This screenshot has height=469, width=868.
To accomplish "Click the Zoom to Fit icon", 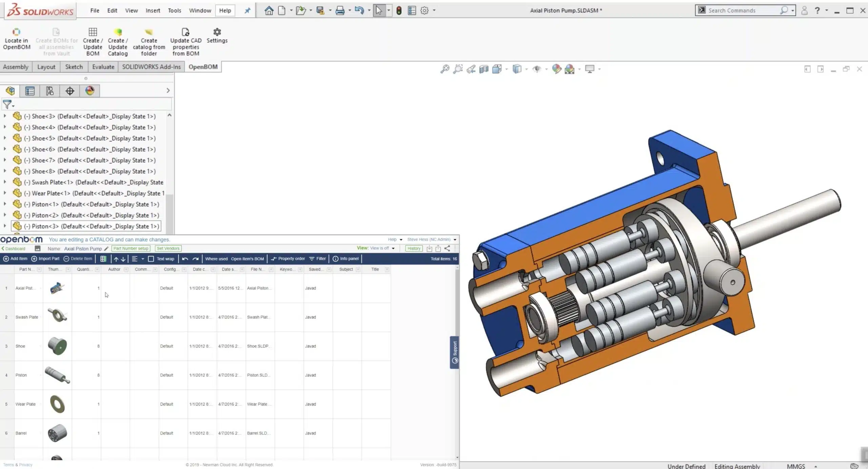I will point(445,69).
